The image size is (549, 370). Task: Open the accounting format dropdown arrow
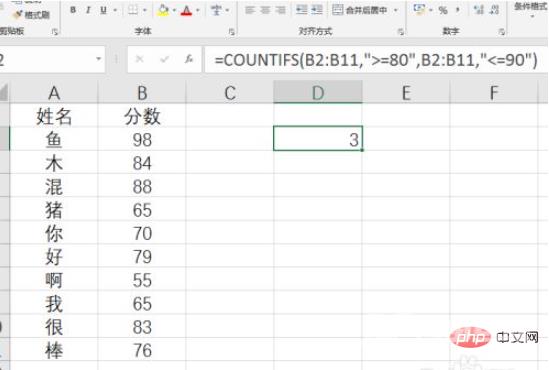click(x=431, y=11)
